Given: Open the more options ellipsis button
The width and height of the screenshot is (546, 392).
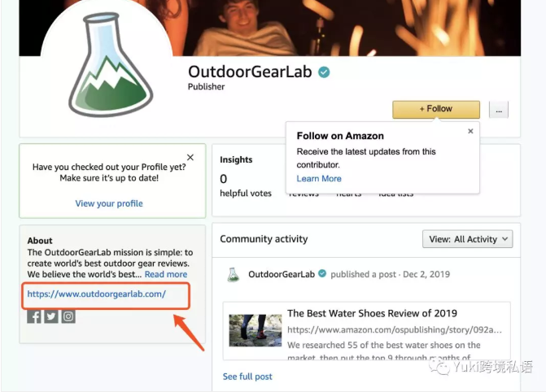Looking at the screenshot, I should tap(498, 109).
